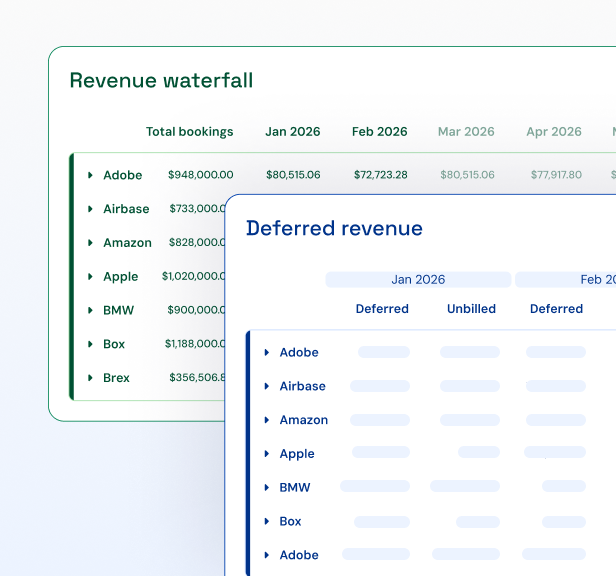Click the Revenue waterfall title
Viewport: 616px width, 576px height.
point(161,80)
